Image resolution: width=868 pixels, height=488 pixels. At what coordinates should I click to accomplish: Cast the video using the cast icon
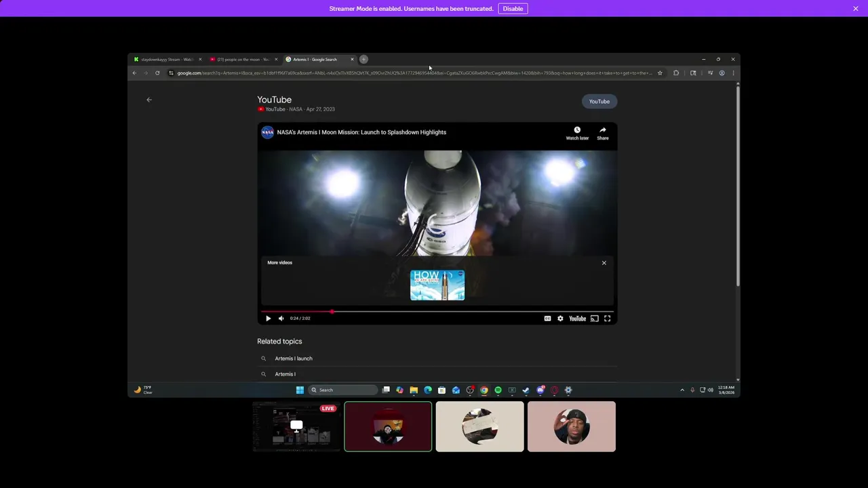point(594,319)
